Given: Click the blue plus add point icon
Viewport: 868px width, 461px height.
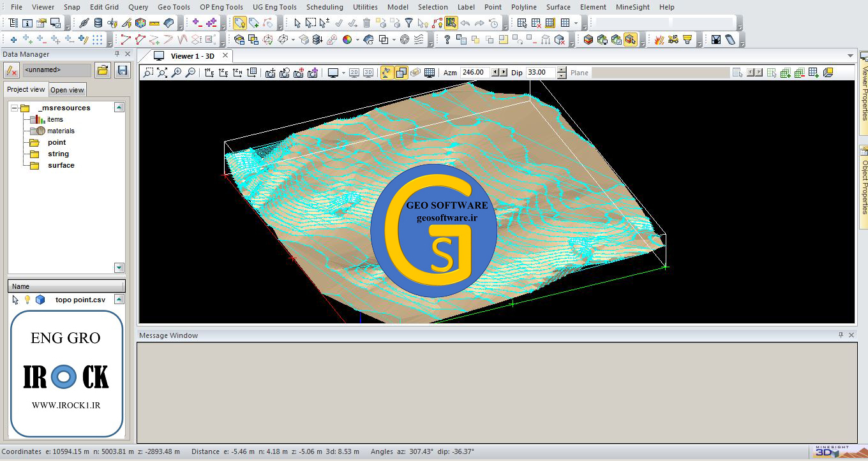Looking at the screenshot, I should (x=13, y=40).
